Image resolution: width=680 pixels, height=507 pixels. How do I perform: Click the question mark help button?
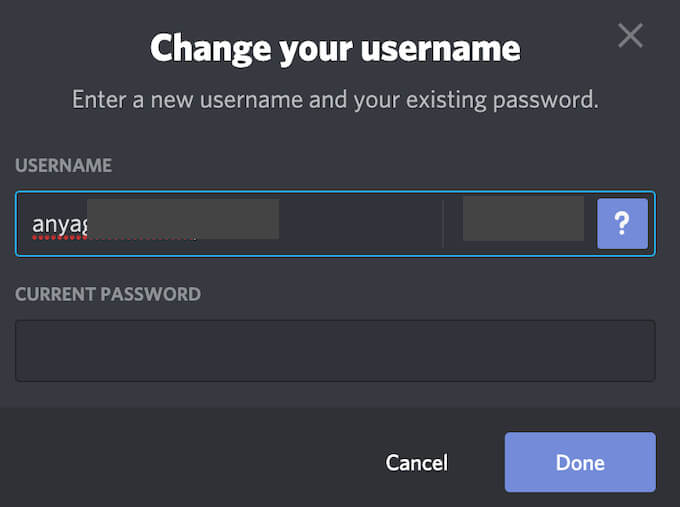click(622, 223)
